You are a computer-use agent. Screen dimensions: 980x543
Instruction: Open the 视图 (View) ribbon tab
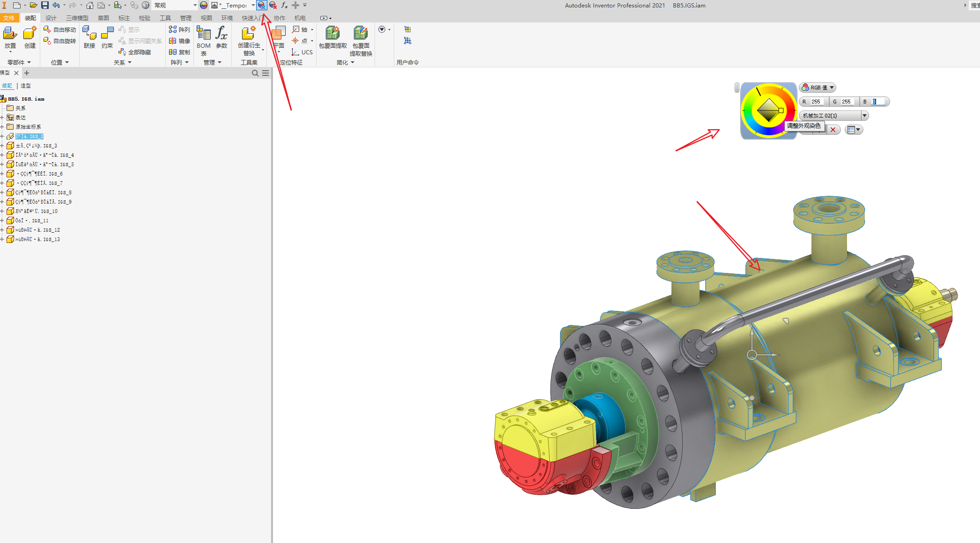coord(206,18)
